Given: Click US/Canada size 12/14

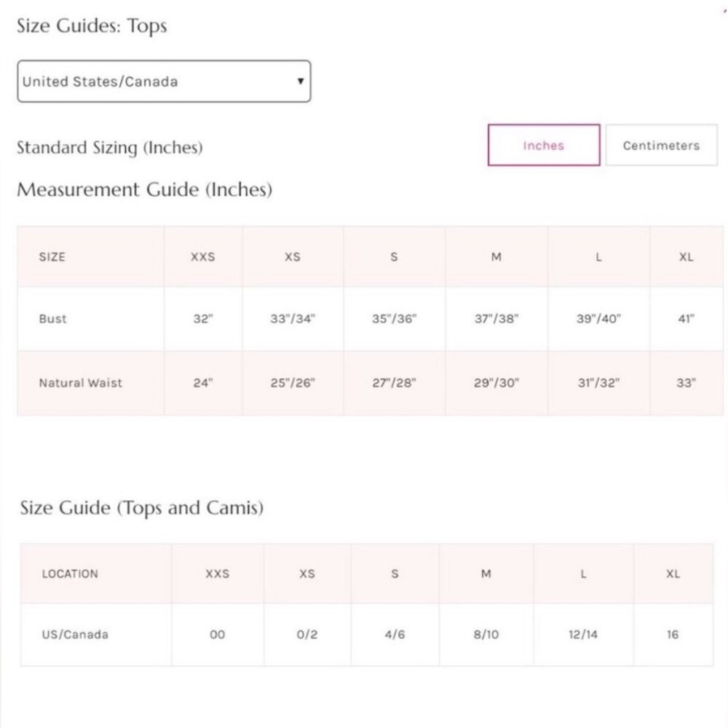Looking at the screenshot, I should 583,635.
